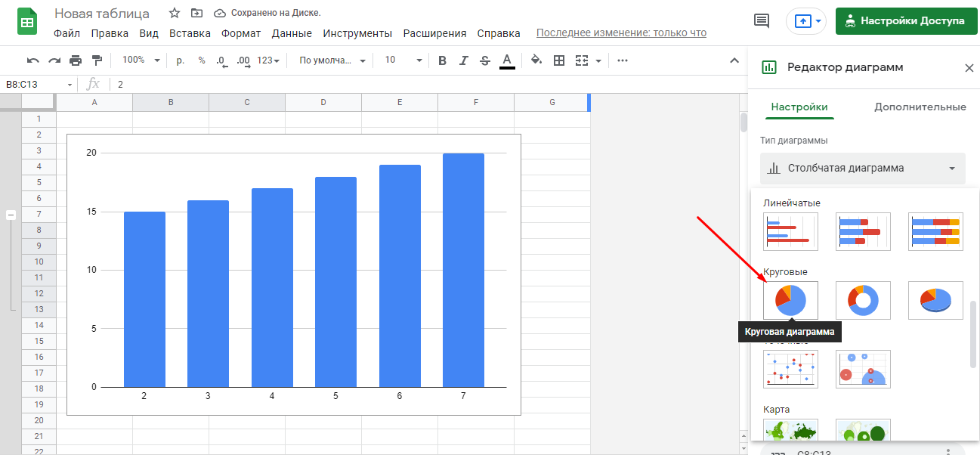Screen dimensions: 980x455
Task: Click the Настройки Доступа share button
Action: [x=905, y=21]
